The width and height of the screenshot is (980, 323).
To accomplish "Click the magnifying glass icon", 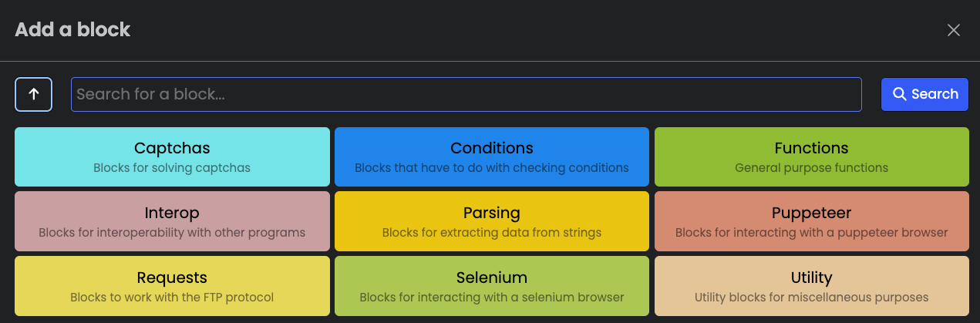I will click(x=899, y=94).
